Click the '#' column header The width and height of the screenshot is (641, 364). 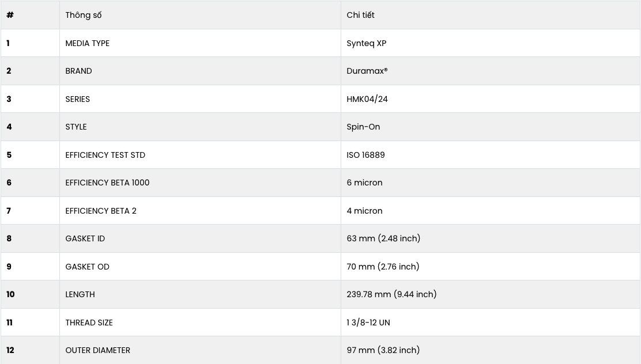[10, 15]
